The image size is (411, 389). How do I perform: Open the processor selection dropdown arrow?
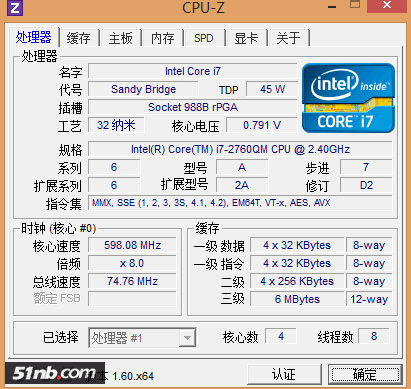coord(187,338)
